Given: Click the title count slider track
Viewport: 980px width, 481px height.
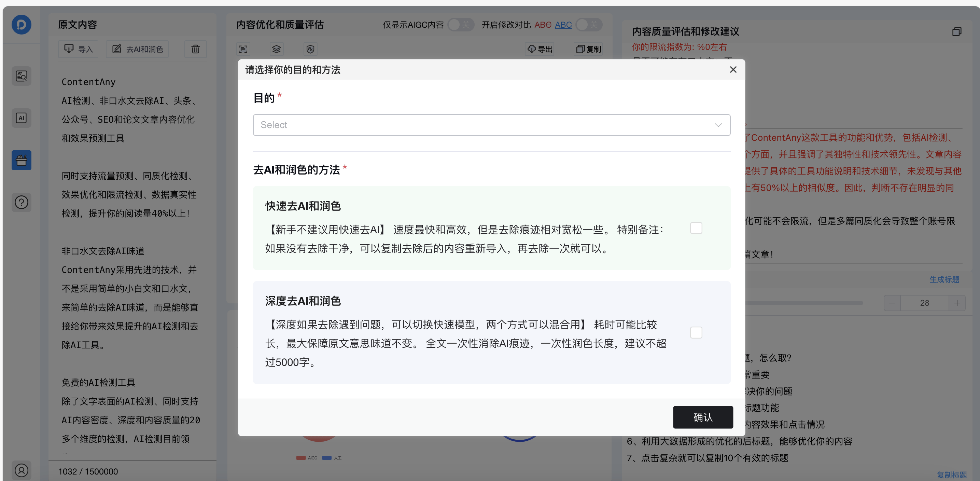Looking at the screenshot, I should click(x=803, y=303).
